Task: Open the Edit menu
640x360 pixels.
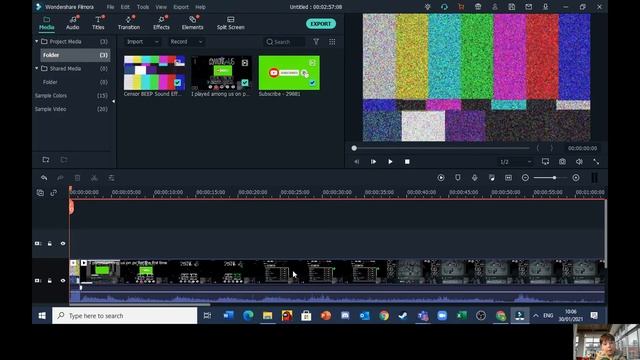Action: 125,7
